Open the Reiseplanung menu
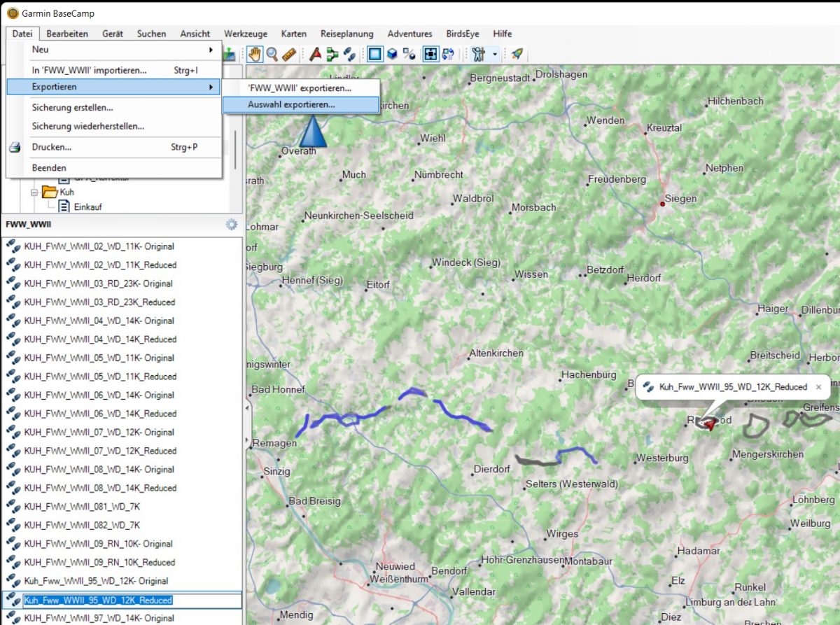Viewport: 840px width, 625px height. [346, 34]
